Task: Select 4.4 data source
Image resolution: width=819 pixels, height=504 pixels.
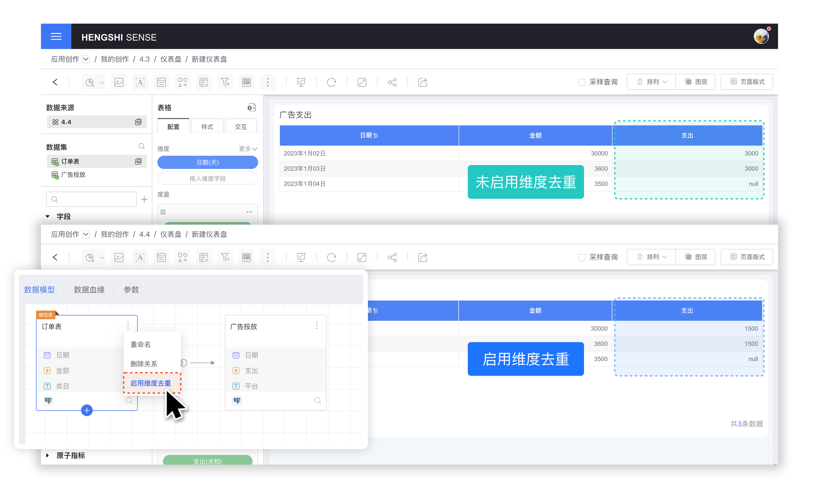Action: (x=97, y=122)
